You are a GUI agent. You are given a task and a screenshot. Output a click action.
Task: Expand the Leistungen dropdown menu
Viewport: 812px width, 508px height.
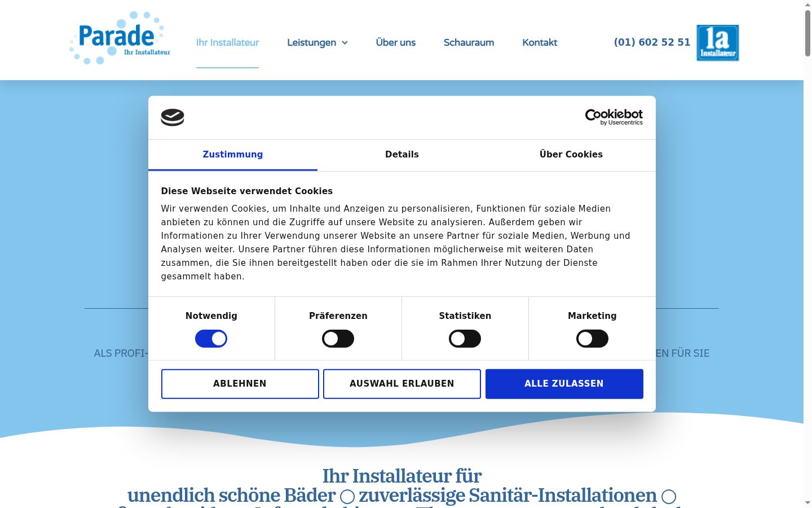tap(317, 42)
